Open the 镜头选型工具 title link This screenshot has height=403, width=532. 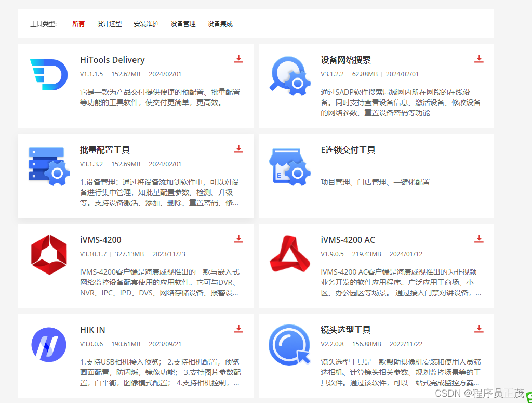point(345,330)
